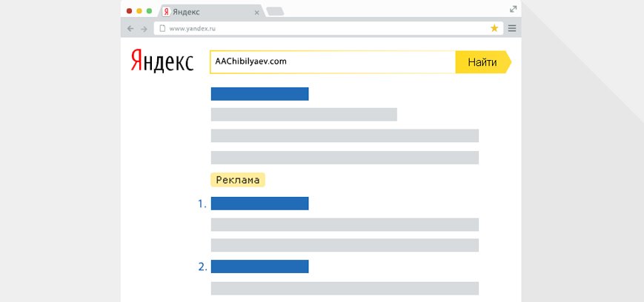Click the browser forward arrow
Screen dimensions: 644x302
pos(144,28)
